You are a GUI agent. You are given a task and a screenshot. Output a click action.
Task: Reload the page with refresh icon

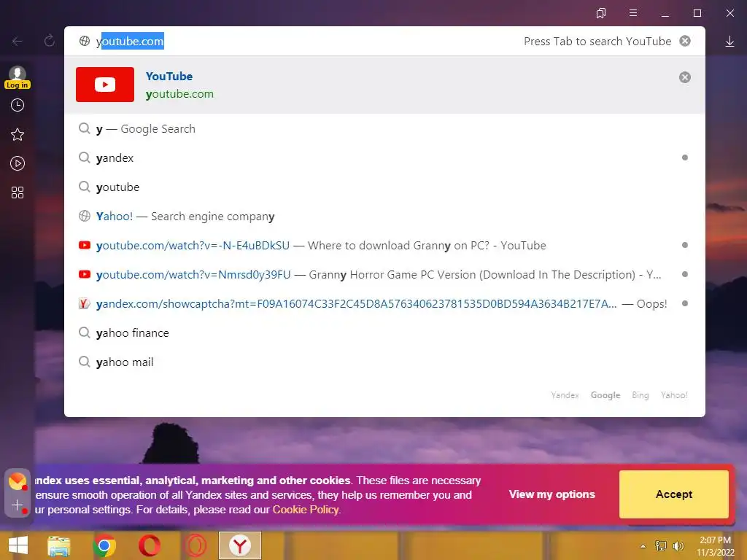(49, 41)
